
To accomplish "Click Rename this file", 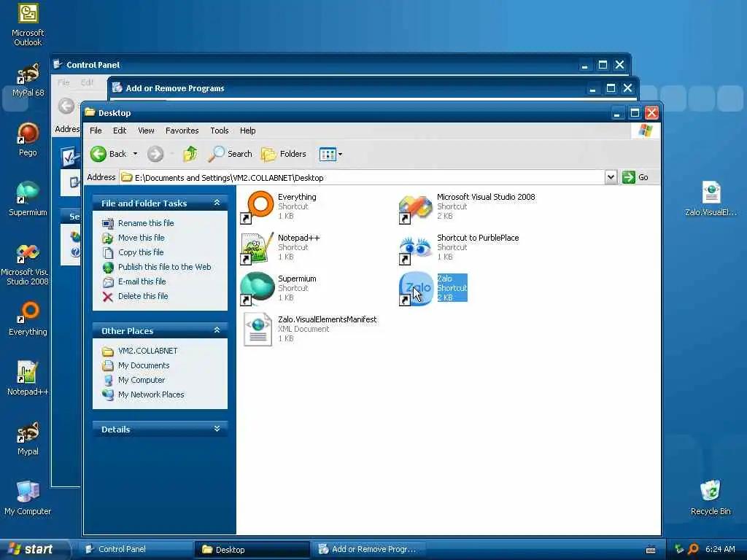I will pos(138,223).
